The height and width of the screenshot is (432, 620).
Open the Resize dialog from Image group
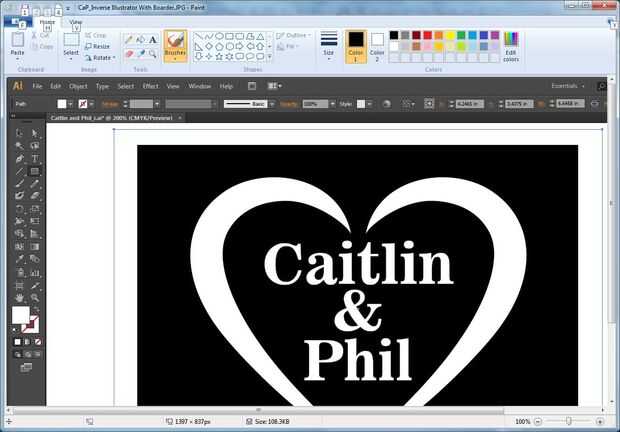pyautogui.click(x=97, y=46)
